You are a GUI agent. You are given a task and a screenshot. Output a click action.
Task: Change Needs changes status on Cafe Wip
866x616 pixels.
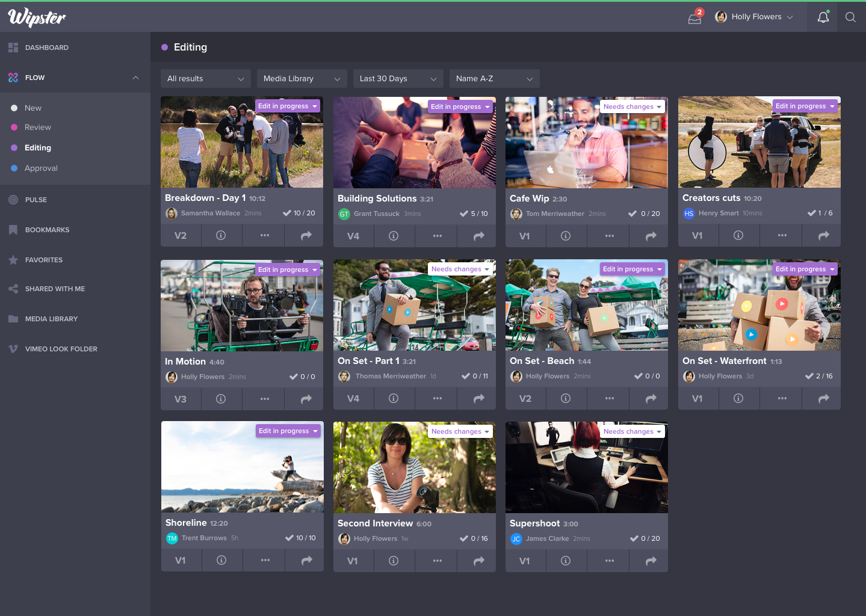[632, 106]
